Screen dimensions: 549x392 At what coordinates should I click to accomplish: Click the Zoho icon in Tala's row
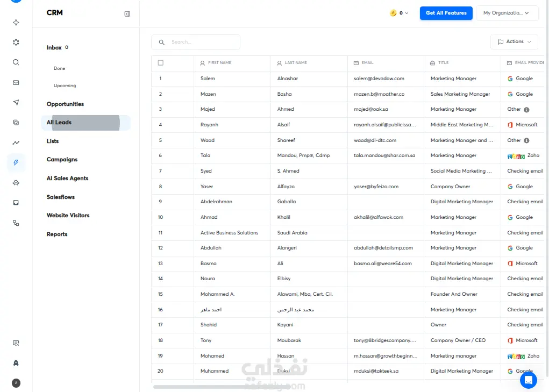coord(516,156)
